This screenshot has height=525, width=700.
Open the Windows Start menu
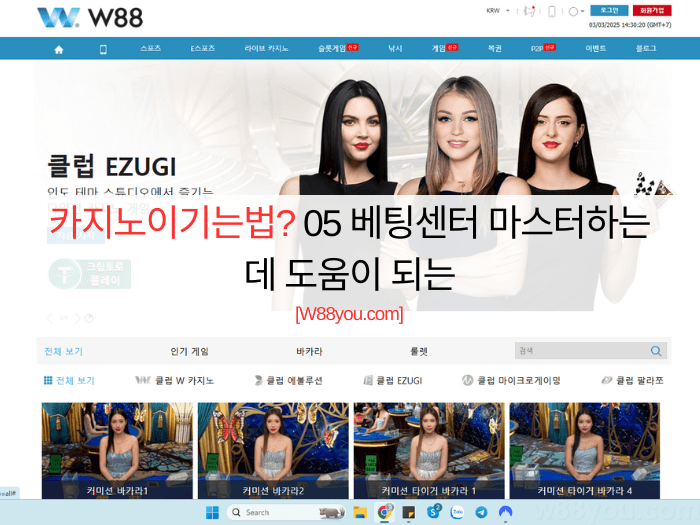point(212,512)
